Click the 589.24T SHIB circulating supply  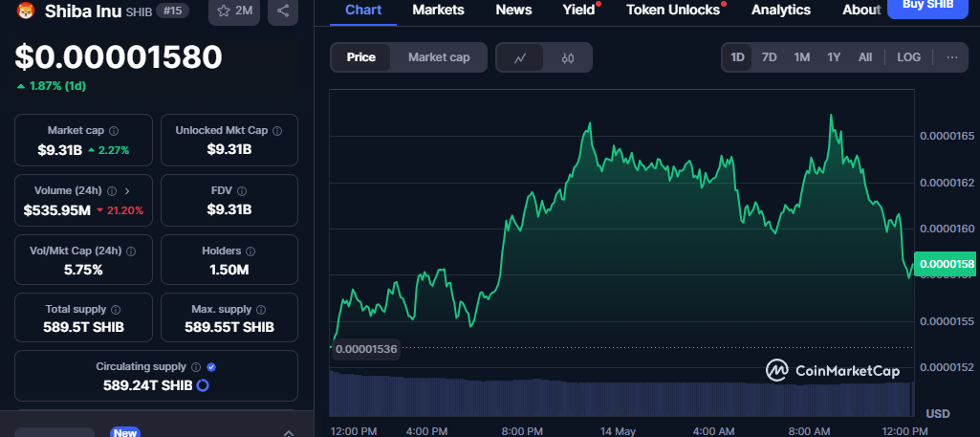click(147, 385)
